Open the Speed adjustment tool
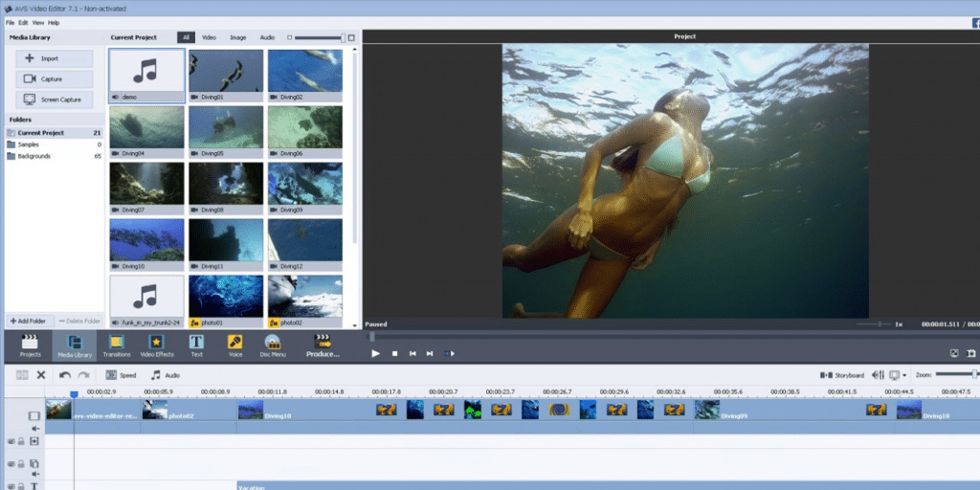This screenshot has height=490, width=980. [121, 375]
